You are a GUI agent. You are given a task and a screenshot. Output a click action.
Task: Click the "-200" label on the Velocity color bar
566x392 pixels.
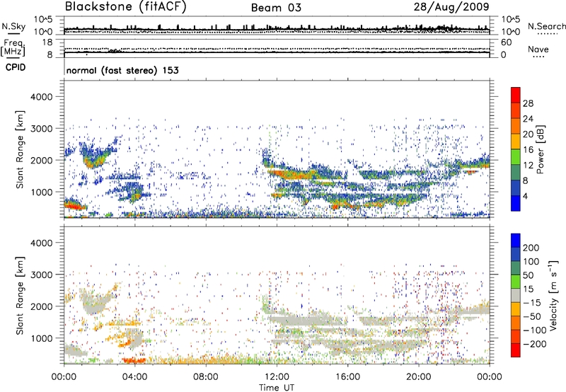pos(535,344)
